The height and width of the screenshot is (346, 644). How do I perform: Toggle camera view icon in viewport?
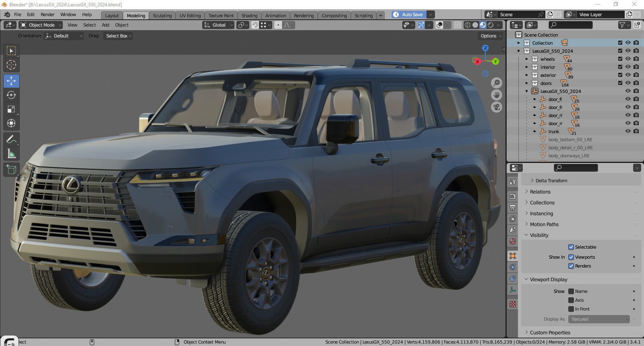497,107
